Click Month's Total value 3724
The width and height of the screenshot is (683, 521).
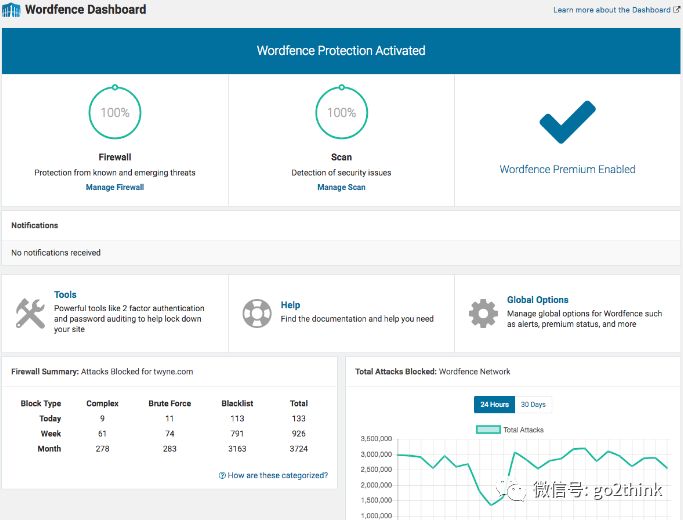[x=299, y=449]
